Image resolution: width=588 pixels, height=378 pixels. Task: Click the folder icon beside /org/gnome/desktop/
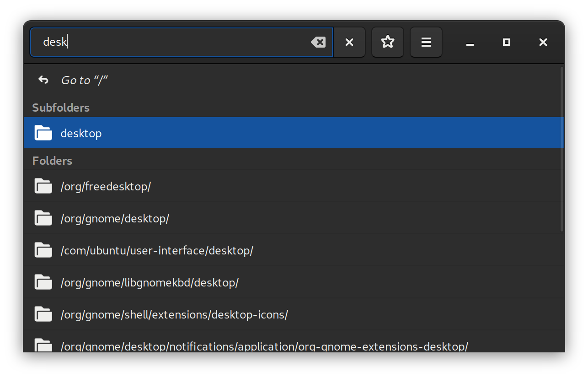coord(43,218)
